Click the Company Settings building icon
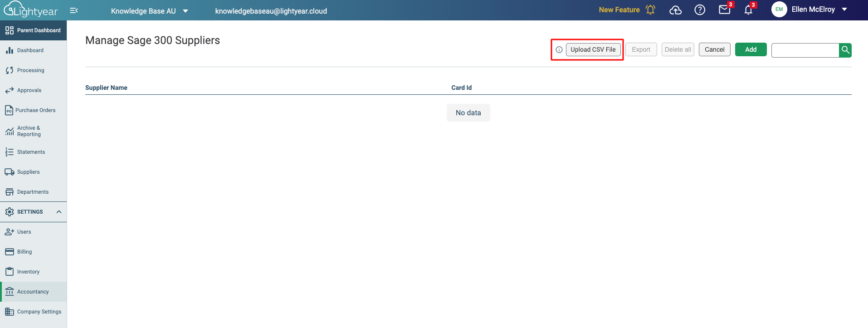Image resolution: width=868 pixels, height=328 pixels. coord(10,312)
